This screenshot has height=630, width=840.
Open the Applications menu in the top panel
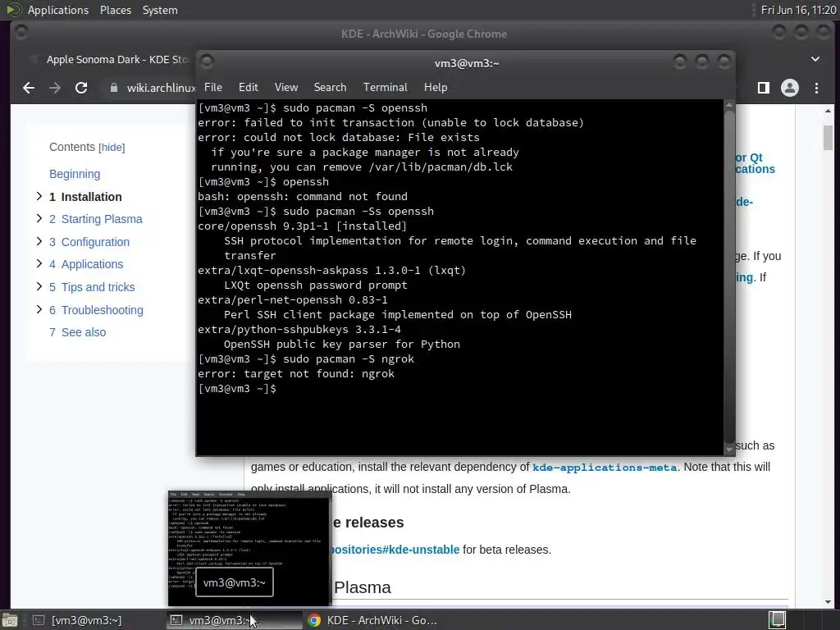[58, 10]
